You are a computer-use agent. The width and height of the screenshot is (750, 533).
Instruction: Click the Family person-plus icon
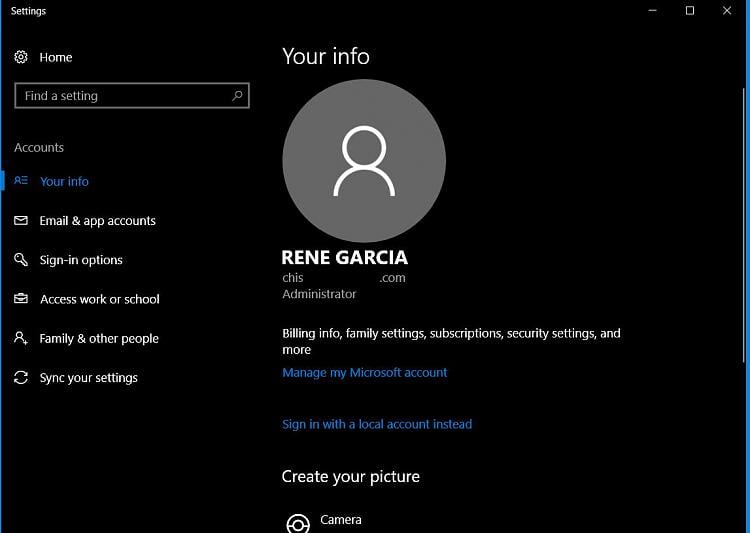(21, 338)
